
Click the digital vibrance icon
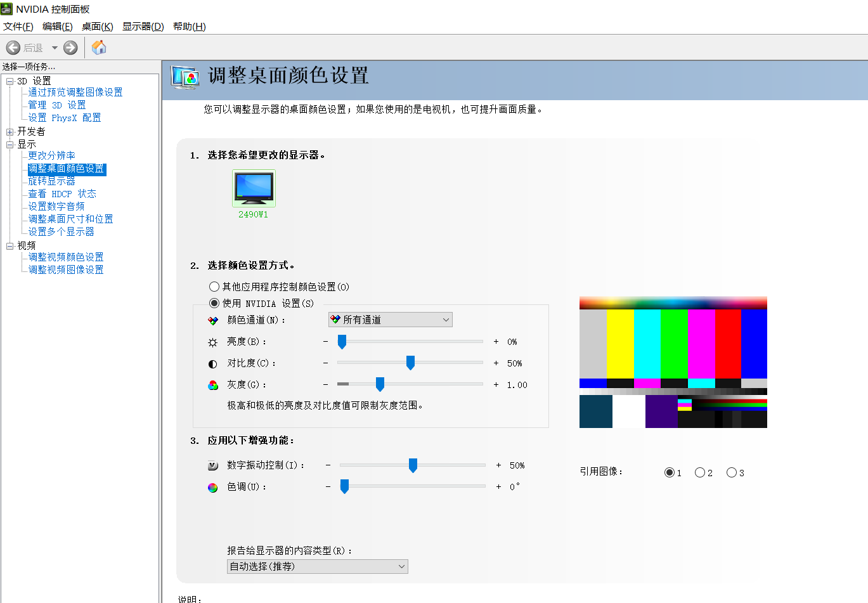point(213,466)
